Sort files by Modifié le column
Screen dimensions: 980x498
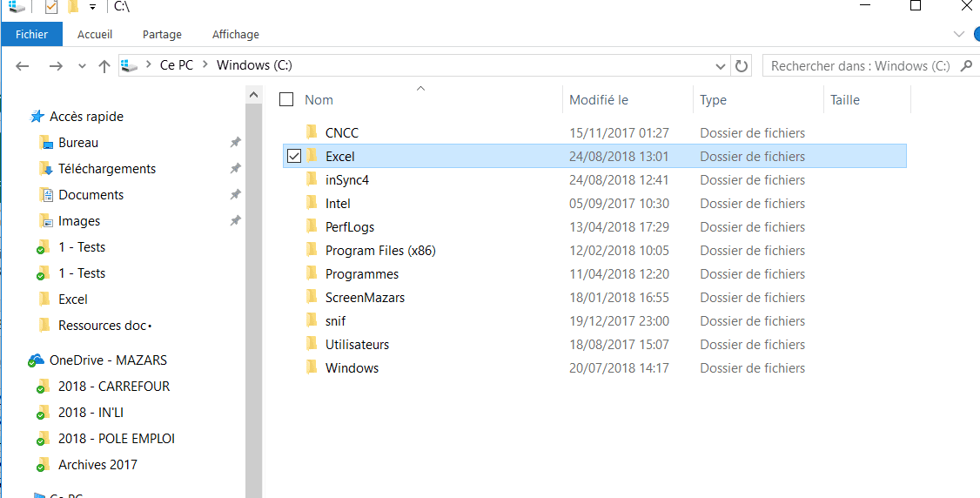coord(599,100)
